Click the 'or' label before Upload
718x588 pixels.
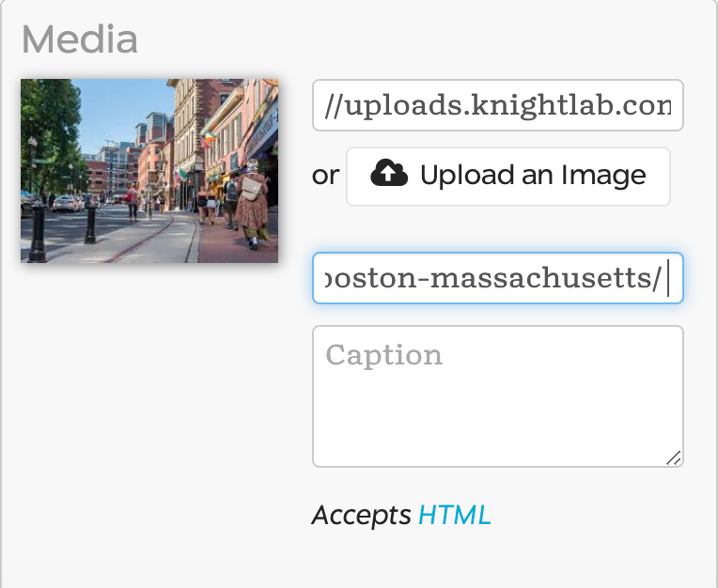325,176
